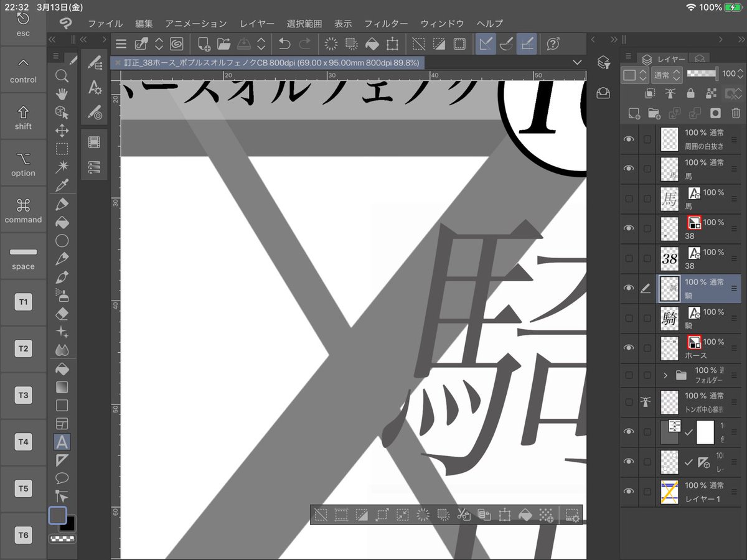Select the rectangular Selection area tool
747x560 pixels.
62,149
